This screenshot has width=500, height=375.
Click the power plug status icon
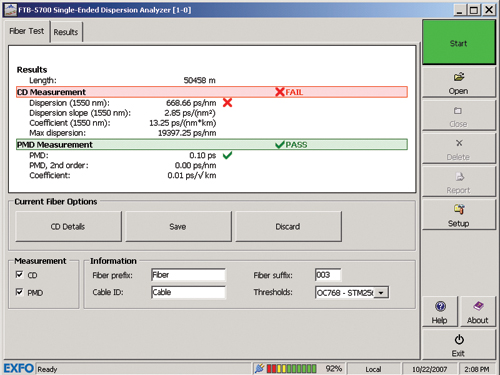(x=259, y=368)
